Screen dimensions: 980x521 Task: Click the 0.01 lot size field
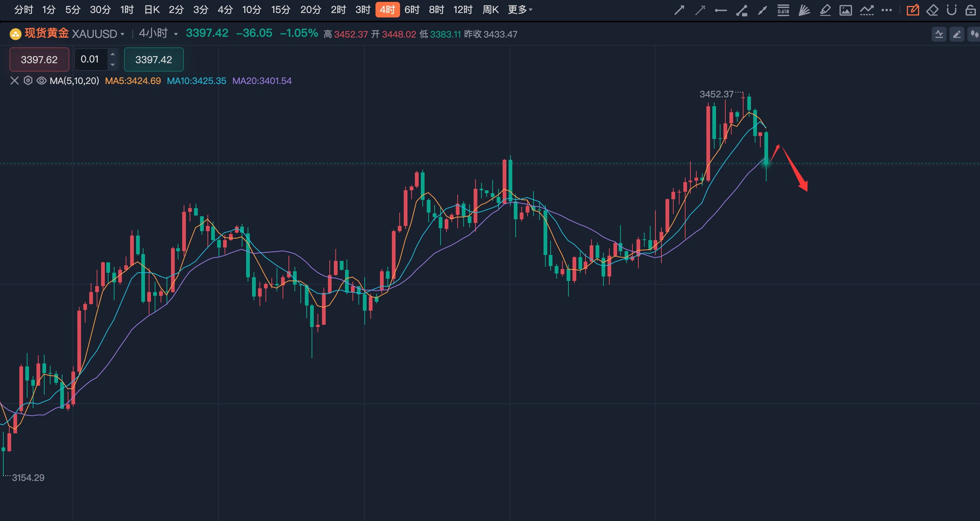point(90,59)
